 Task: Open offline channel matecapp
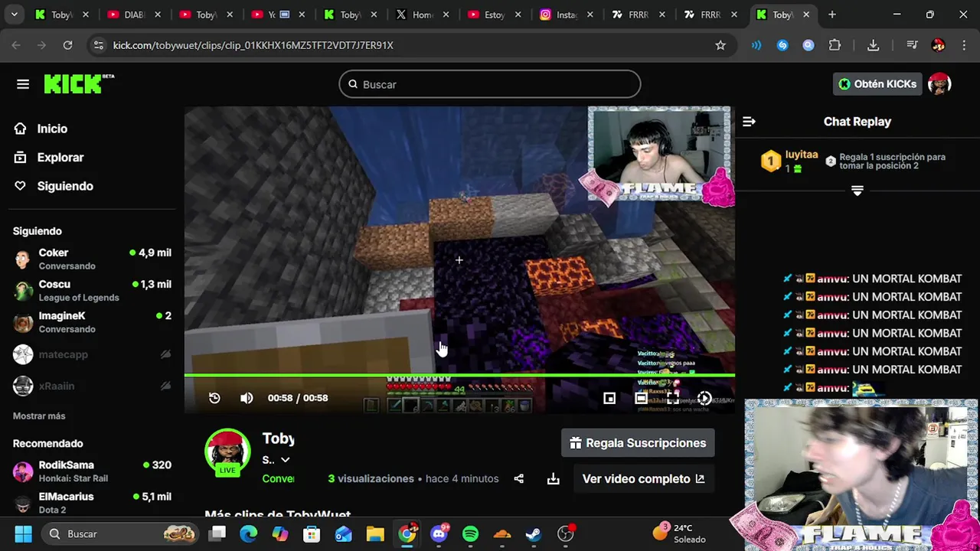pyautogui.click(x=92, y=354)
